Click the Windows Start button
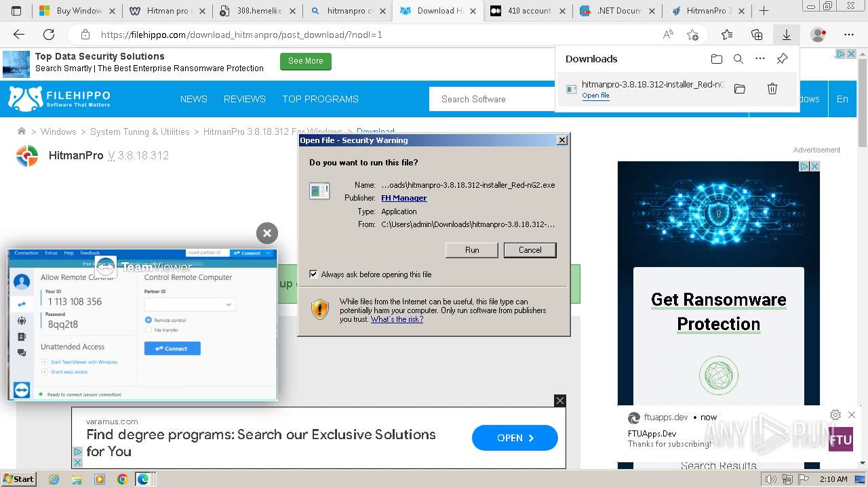Viewport: 868px width, 488px height. (x=18, y=479)
